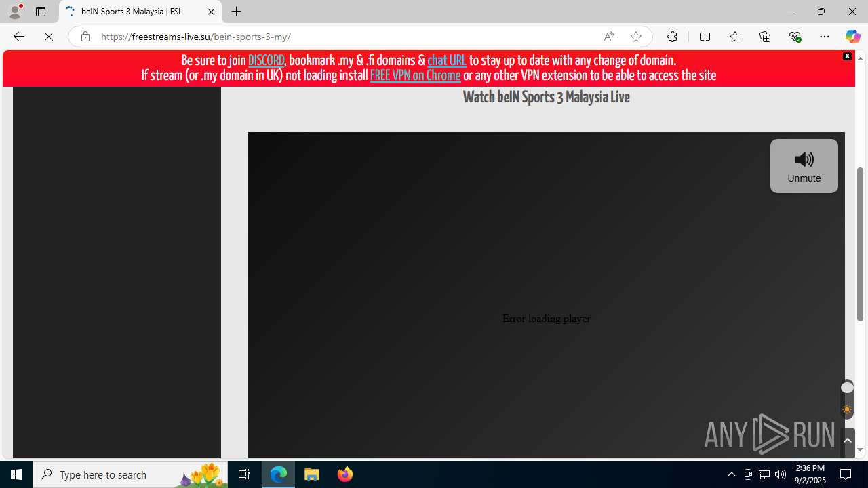Toggle the light/dark mode sun icon
Image resolution: width=868 pixels, height=488 pixels.
pos(847,410)
